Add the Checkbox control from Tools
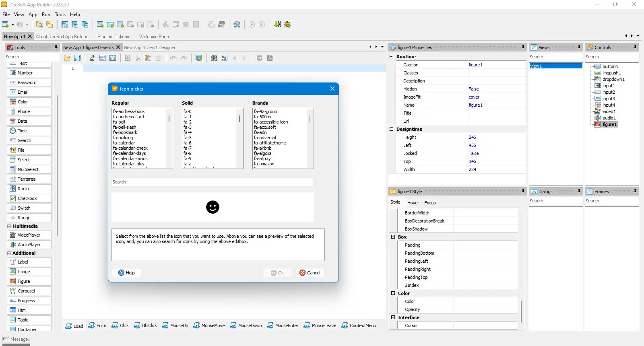 [29, 198]
